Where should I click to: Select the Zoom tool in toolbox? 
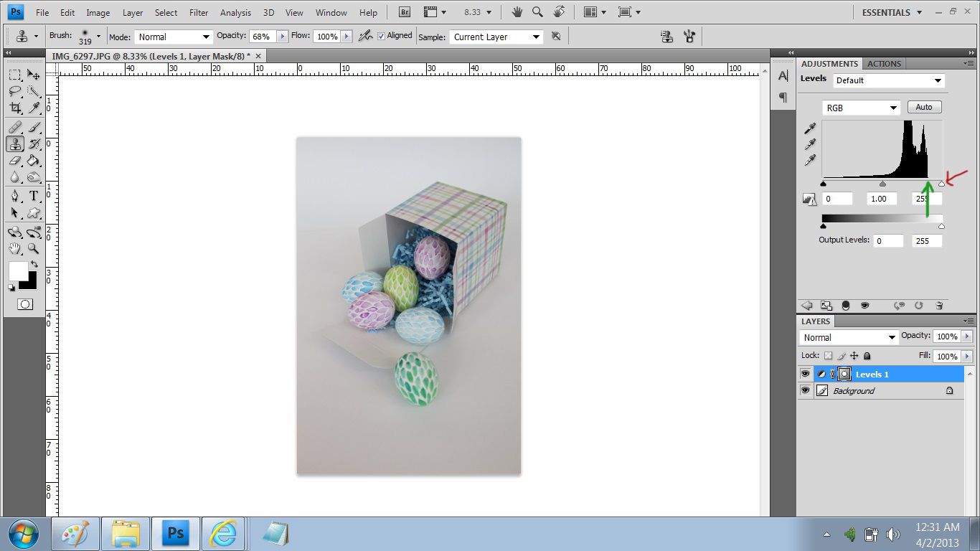click(x=33, y=249)
